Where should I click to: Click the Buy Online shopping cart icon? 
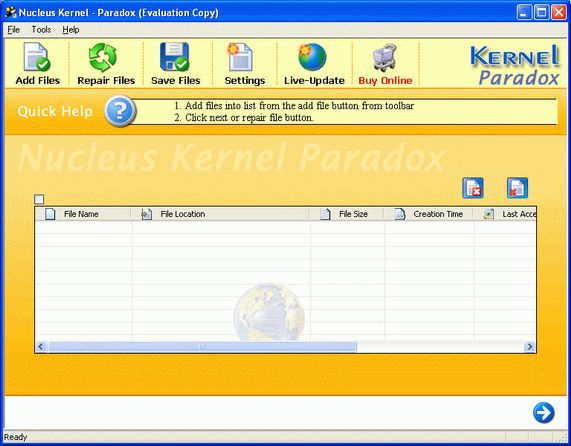point(385,57)
